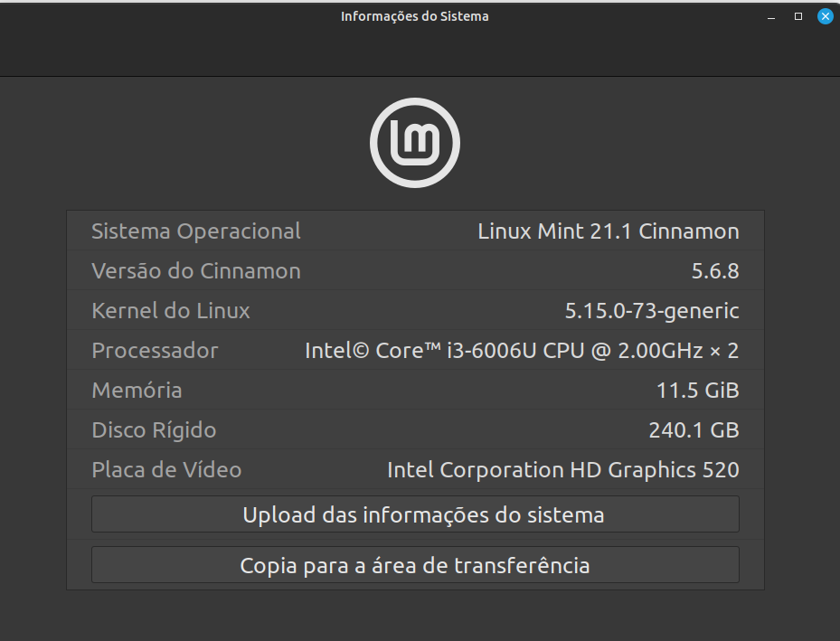
Task: Close the window with blue X
Action: (825, 16)
